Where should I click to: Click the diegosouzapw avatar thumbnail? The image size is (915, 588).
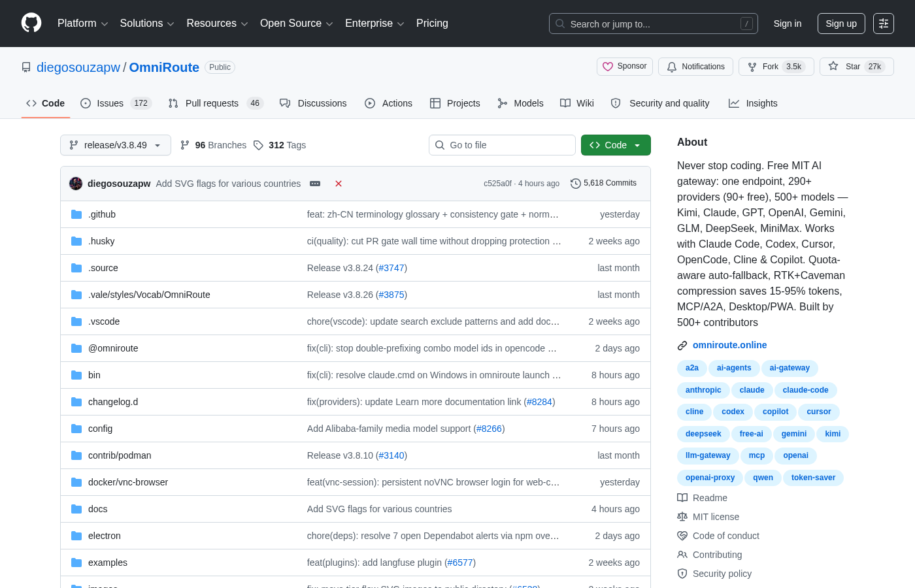76,184
